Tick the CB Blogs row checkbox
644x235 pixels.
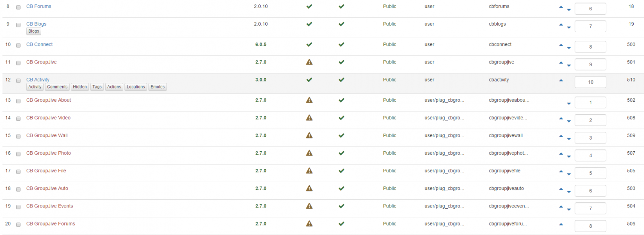pyautogui.click(x=18, y=25)
